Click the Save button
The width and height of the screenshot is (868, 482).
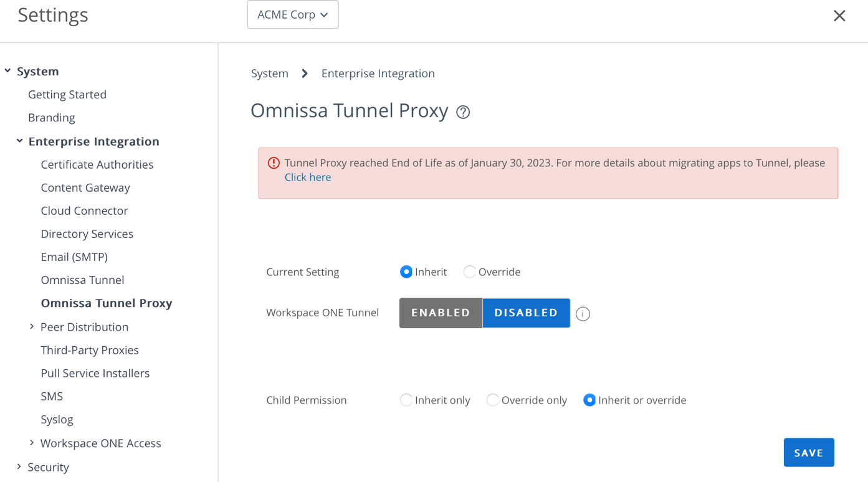tap(808, 453)
